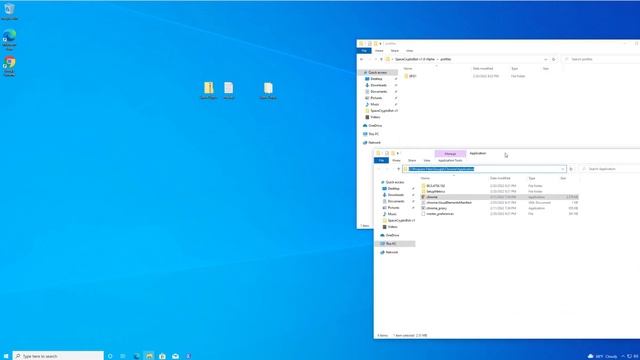Image resolution: width=640 pixels, height=360 pixels.
Task: Open the weather widget in system tray
Action: click(602, 356)
